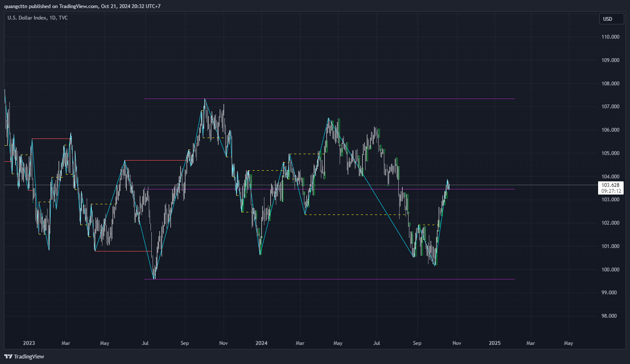The height and width of the screenshot is (364, 630).
Task: Click the magenta horizontal resistance line
Action: tap(329, 99)
